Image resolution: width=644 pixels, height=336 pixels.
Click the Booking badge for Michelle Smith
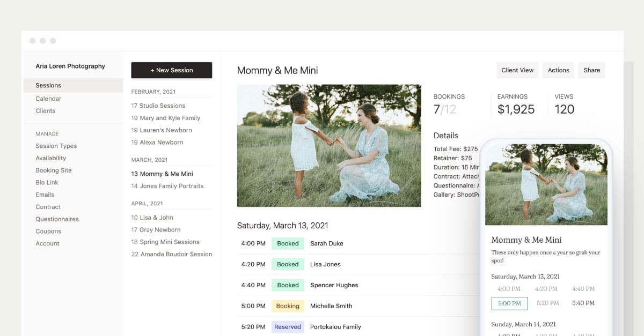coord(288,305)
